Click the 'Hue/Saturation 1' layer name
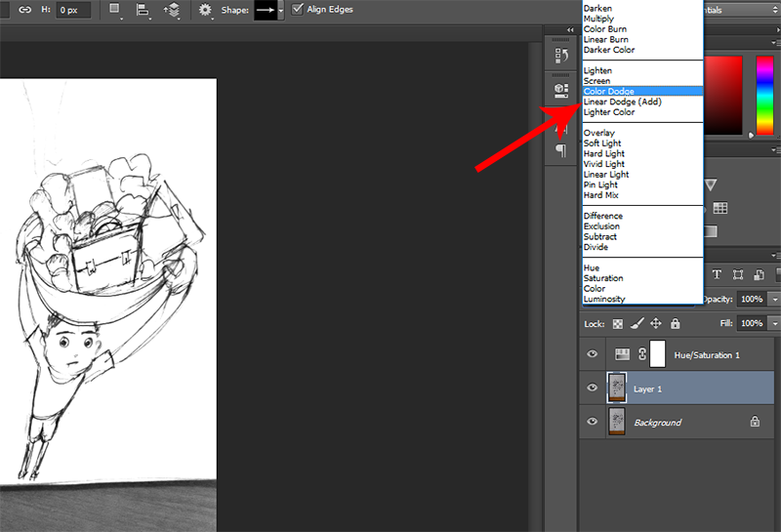Viewport: 781px width, 532px height. pyautogui.click(x=706, y=354)
